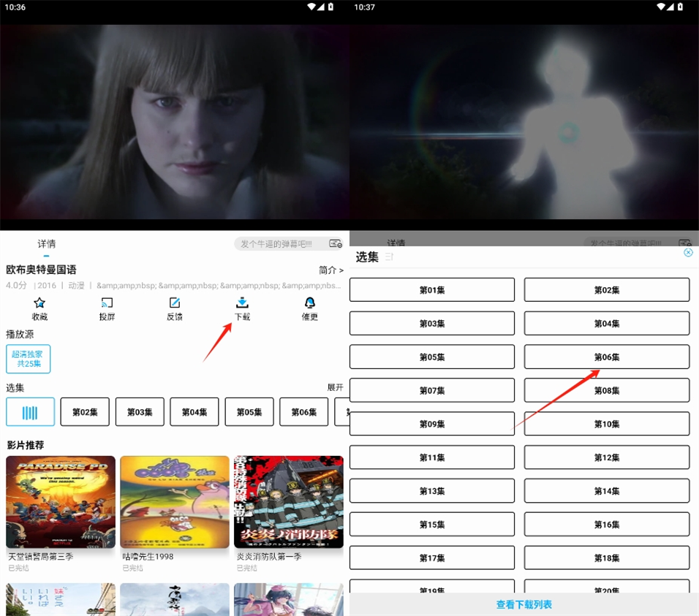Download 第04集 in the download panel
The image size is (699, 616).
[x=607, y=324]
